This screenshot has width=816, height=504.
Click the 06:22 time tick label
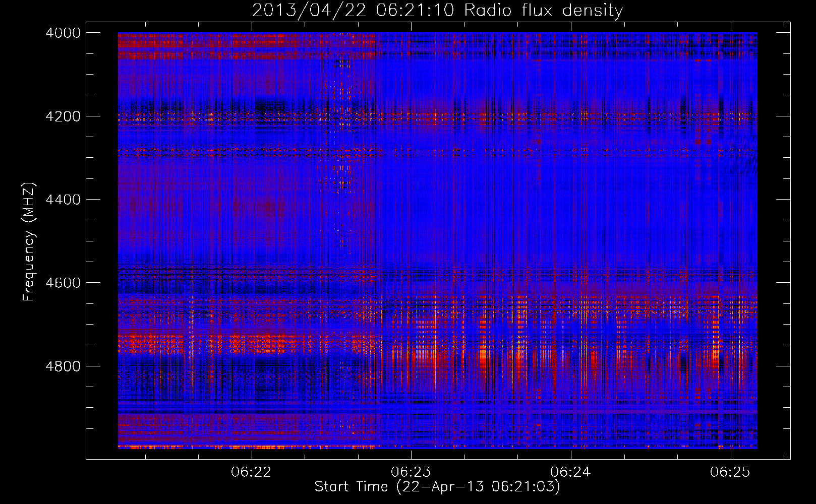pos(251,472)
